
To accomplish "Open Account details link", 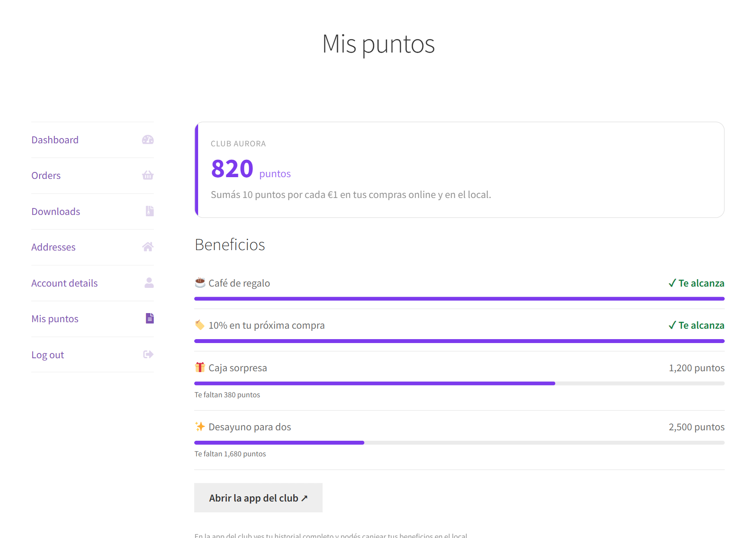I will coord(64,283).
